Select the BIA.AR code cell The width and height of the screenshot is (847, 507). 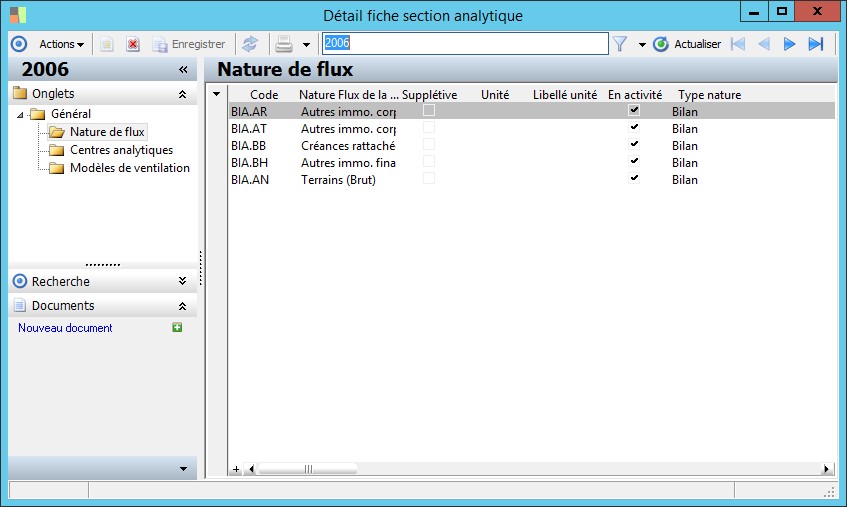coord(249,112)
